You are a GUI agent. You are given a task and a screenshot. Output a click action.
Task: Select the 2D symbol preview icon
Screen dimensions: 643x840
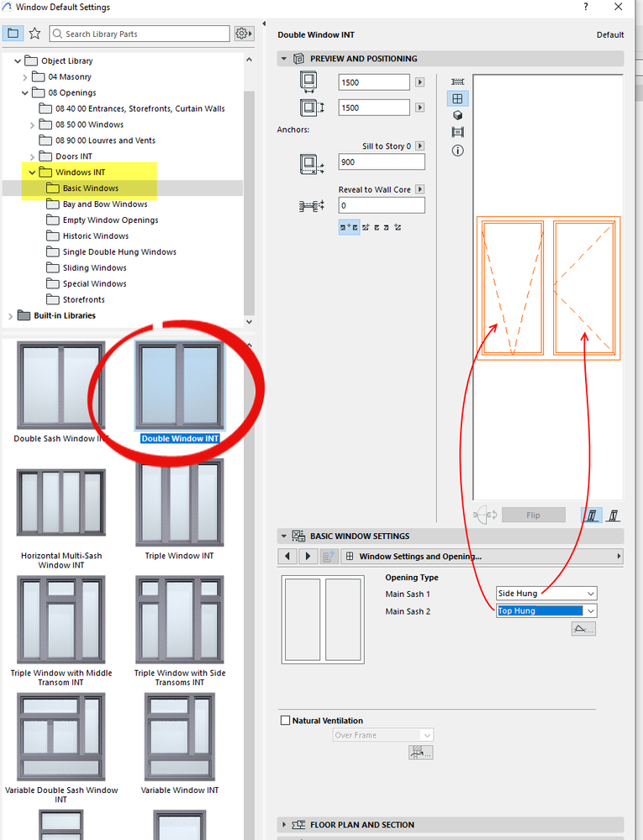click(458, 82)
